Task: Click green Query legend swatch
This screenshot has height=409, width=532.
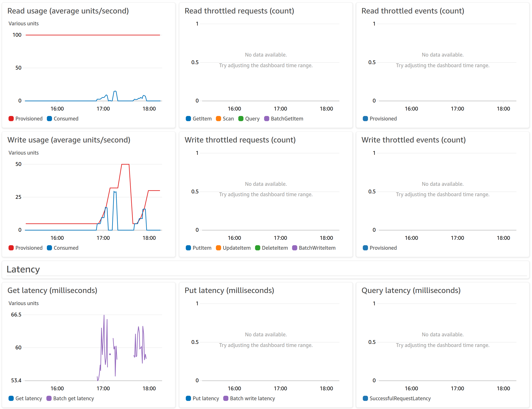Action: pos(241,119)
